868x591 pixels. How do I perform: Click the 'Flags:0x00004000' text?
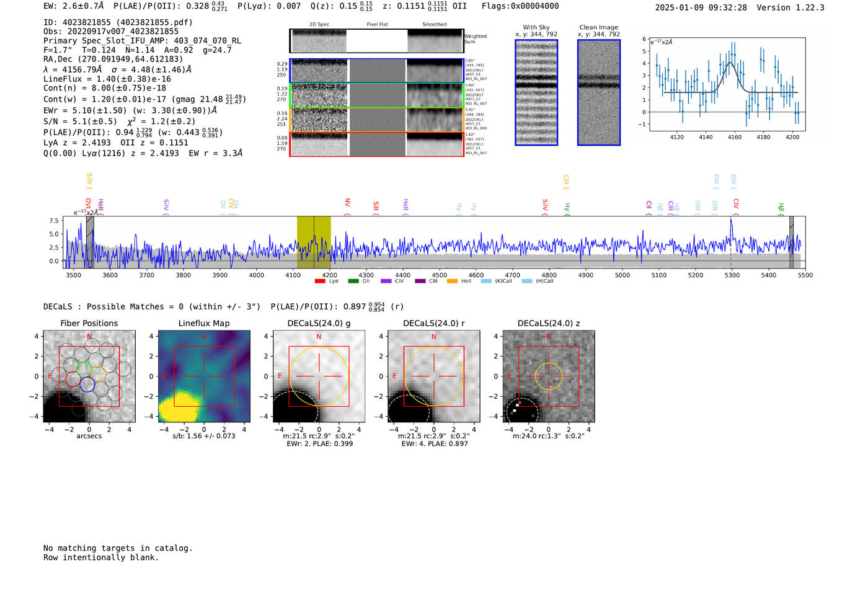coord(520,6)
